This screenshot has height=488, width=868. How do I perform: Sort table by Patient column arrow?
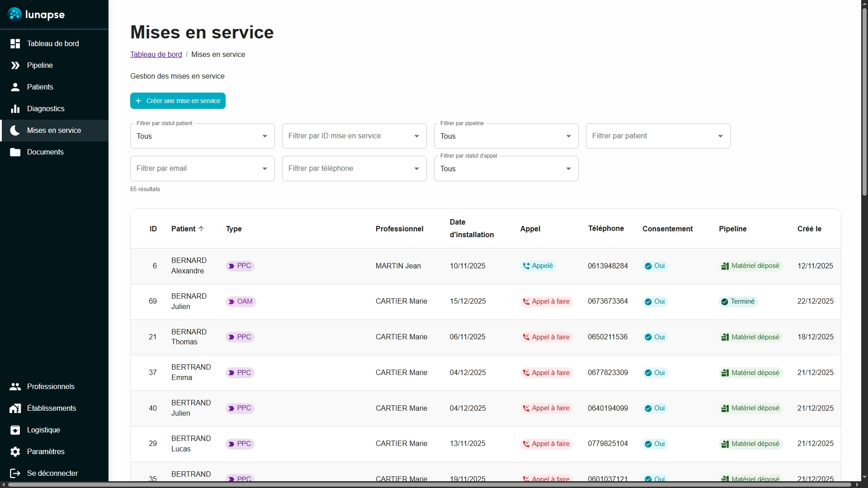pos(201,229)
